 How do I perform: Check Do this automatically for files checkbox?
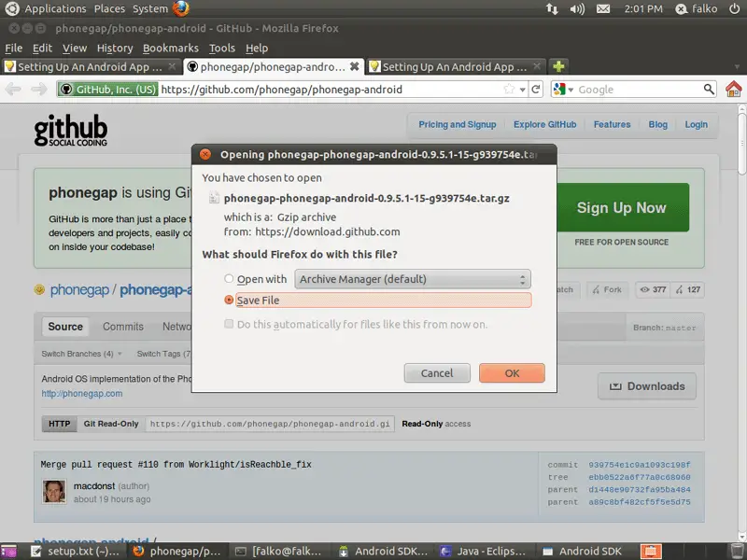pos(229,324)
